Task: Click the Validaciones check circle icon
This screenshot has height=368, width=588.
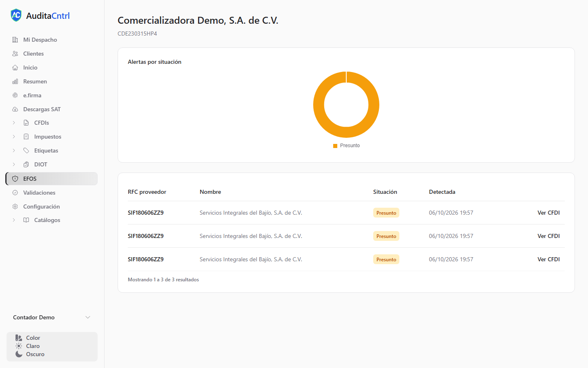Action: point(15,193)
